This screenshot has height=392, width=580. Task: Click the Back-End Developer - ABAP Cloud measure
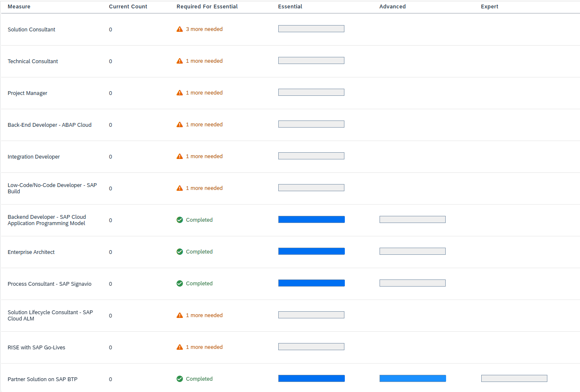coord(49,125)
